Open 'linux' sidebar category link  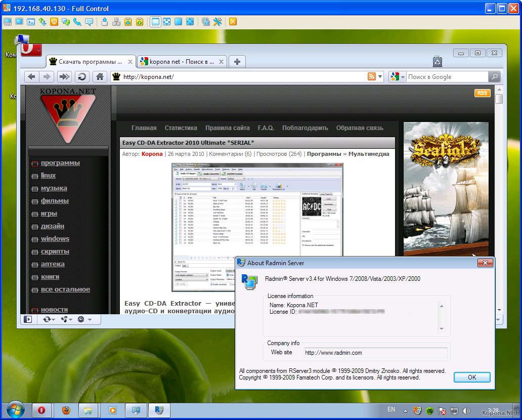tap(48, 176)
